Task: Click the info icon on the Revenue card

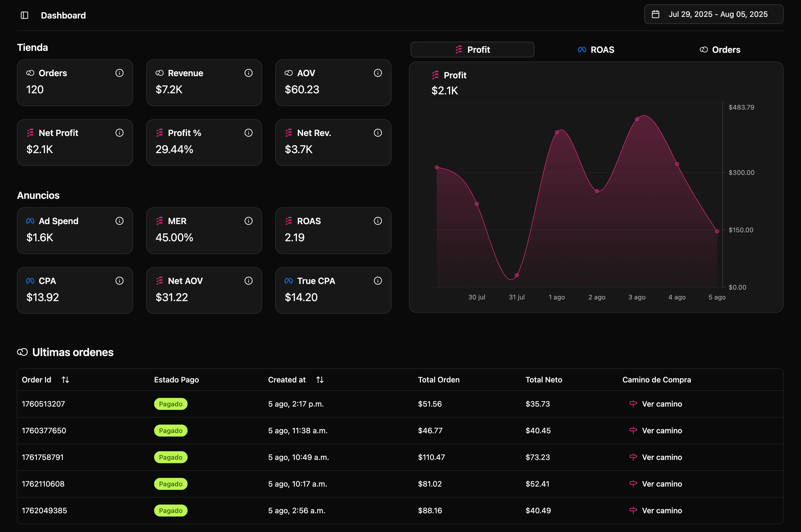Action: pos(249,73)
